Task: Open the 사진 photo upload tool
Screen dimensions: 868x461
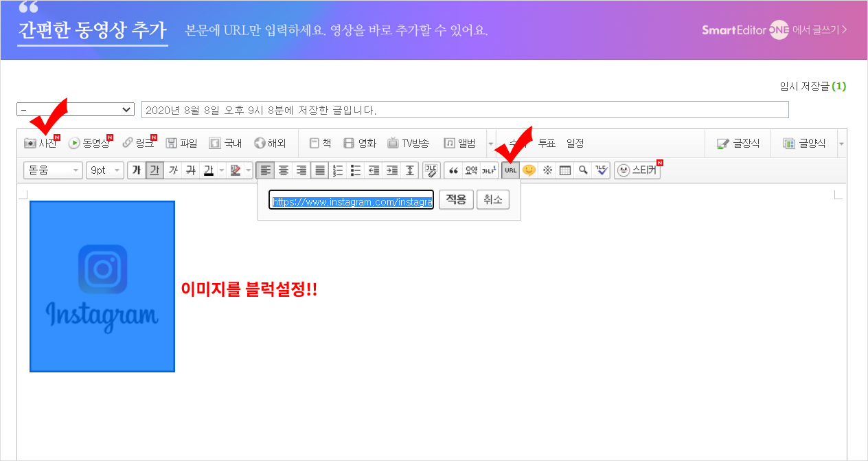Action: click(x=40, y=144)
